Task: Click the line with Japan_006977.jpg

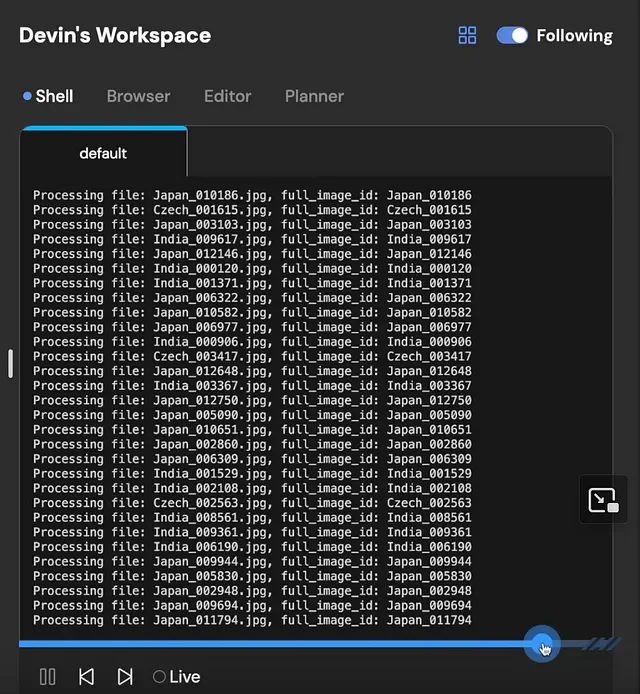Action: tap(252, 327)
